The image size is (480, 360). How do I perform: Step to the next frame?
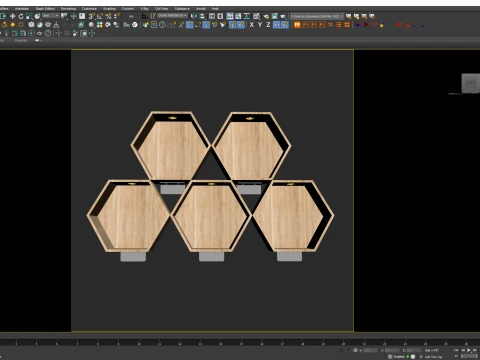[x=475, y=350]
